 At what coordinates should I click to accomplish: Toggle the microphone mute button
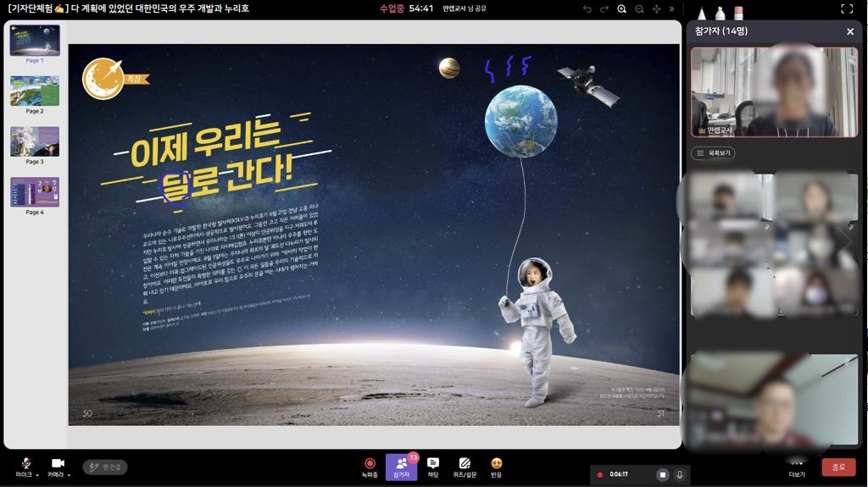pyautogui.click(x=25, y=463)
